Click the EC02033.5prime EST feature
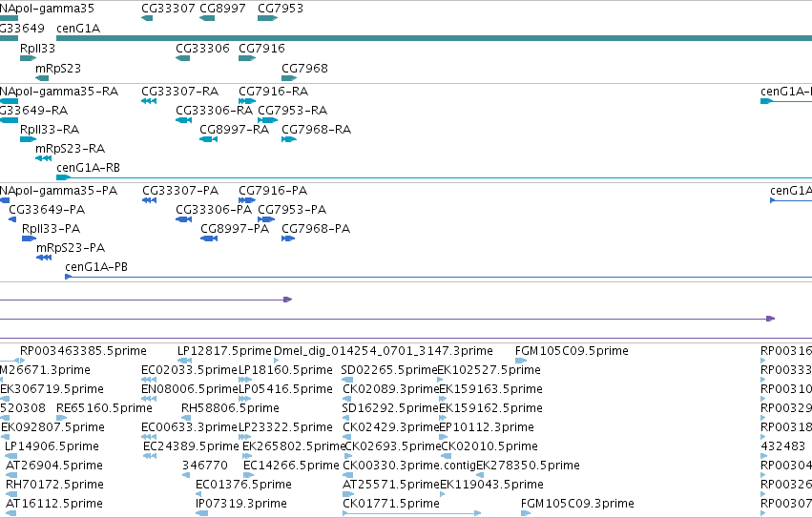812x518 pixels. click(149, 381)
